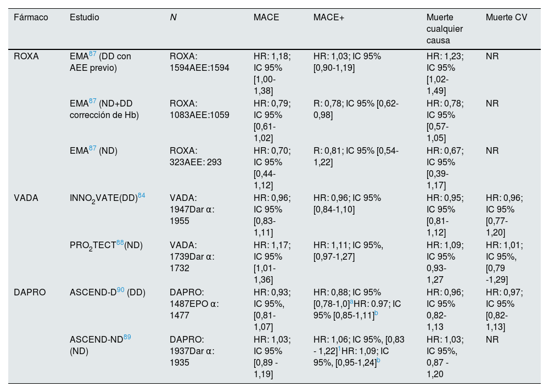Open reference 87 next to EMA (ND)
The height and width of the screenshot is (392, 549).
93,149
